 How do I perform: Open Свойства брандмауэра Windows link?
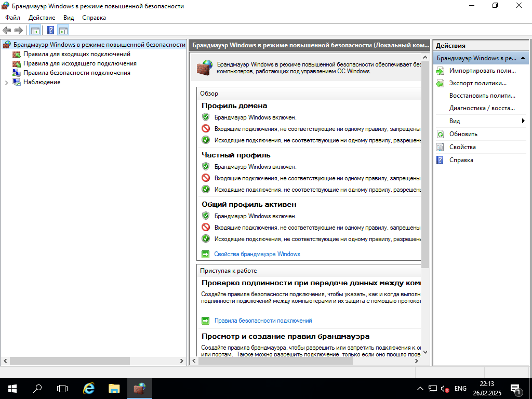(x=257, y=254)
